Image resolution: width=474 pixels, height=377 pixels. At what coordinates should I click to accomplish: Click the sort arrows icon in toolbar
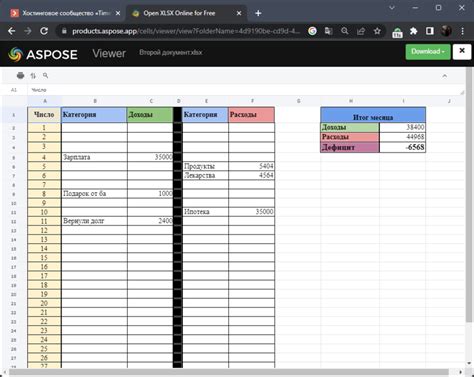pos(33,76)
